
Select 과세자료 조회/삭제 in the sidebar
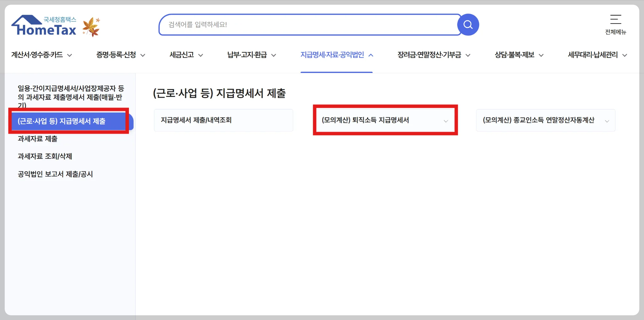pyautogui.click(x=45, y=156)
